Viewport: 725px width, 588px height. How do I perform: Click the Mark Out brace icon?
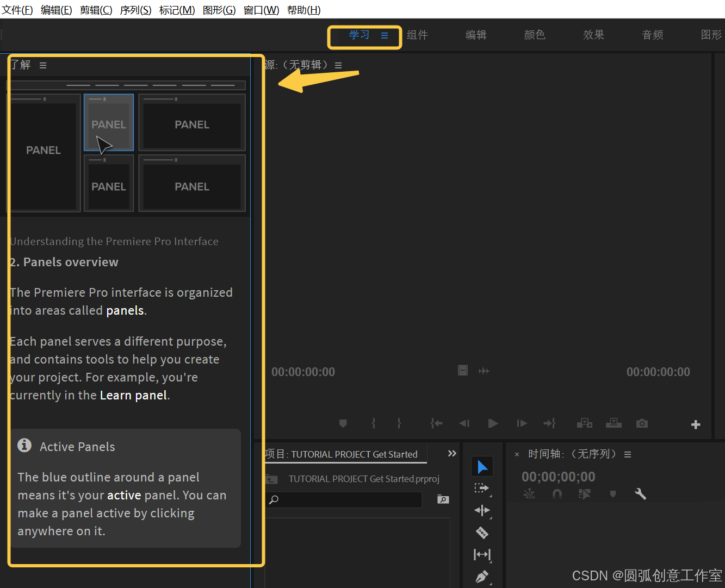399,423
